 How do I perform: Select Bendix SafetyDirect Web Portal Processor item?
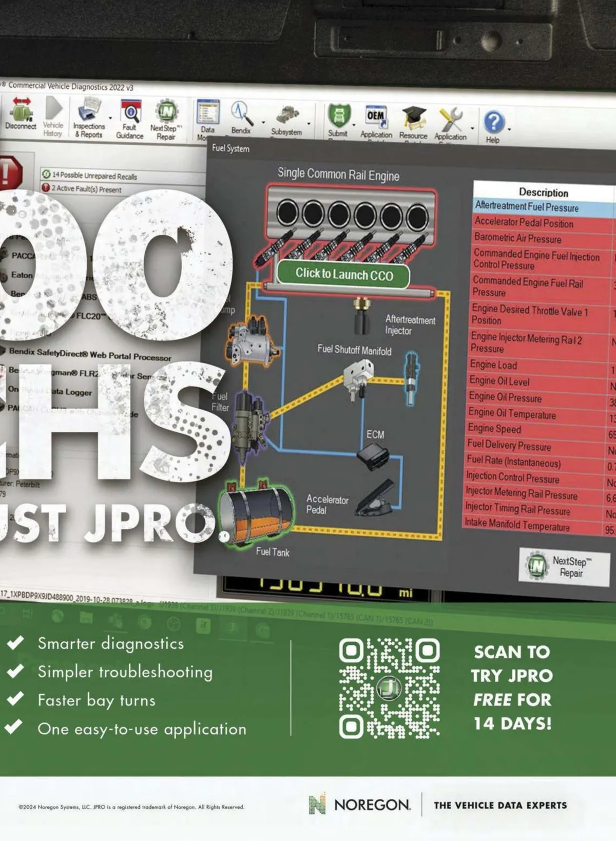pyautogui.click(x=90, y=354)
